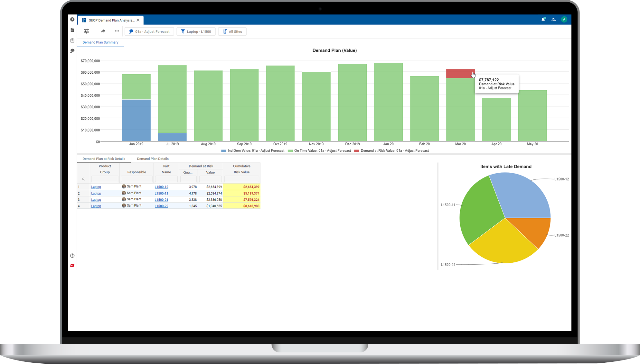
Task: Open the L1500-12 part link in row 1
Action: tap(161, 187)
